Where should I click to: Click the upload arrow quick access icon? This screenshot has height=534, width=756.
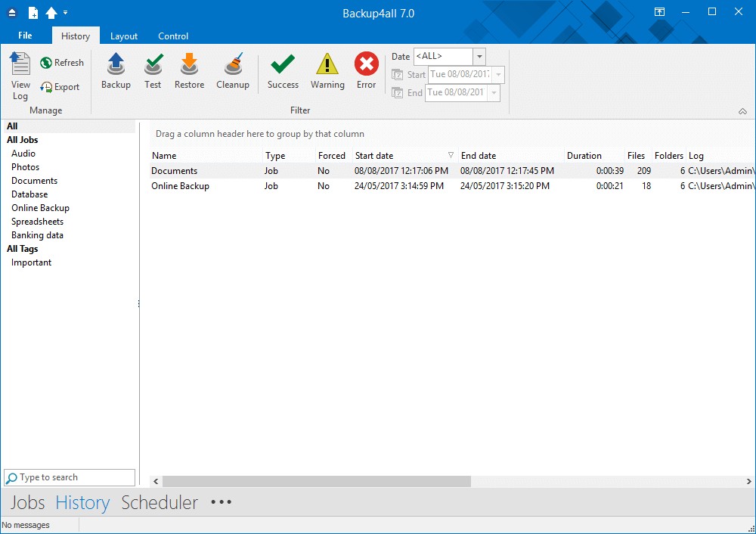[50, 12]
